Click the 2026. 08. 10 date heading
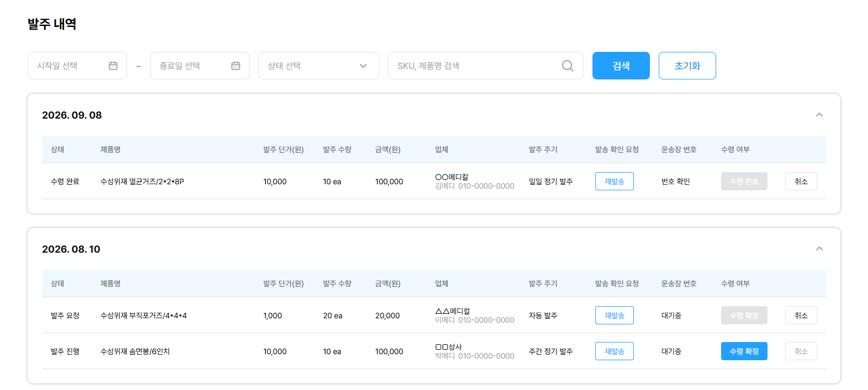This screenshot has height=390, width=868. point(71,249)
